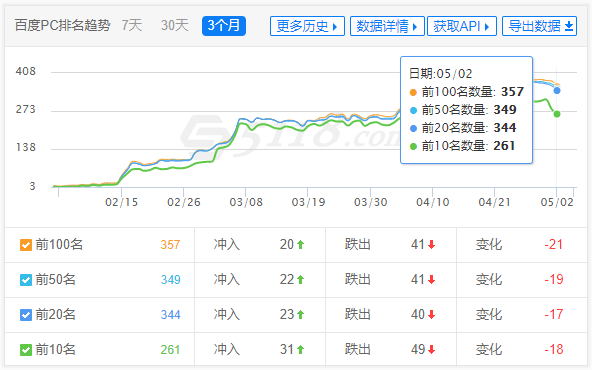Click the red down arrow in the 前10名 跌出 cell
The height and width of the screenshot is (370, 592).
click(x=432, y=350)
